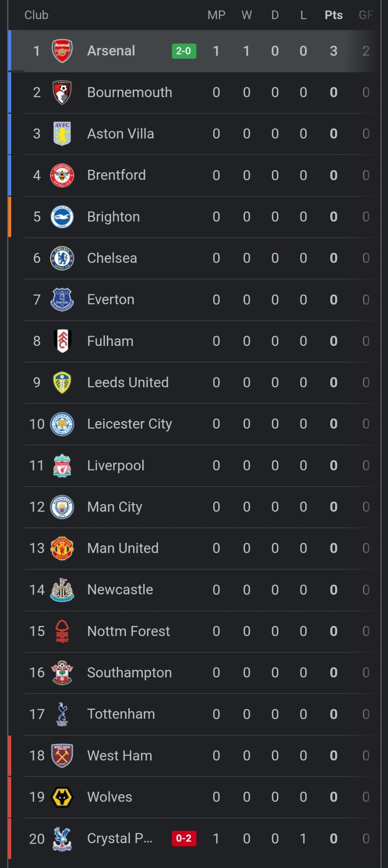The height and width of the screenshot is (868, 388).
Task: Click the Liverpool club crest
Action: point(62,465)
